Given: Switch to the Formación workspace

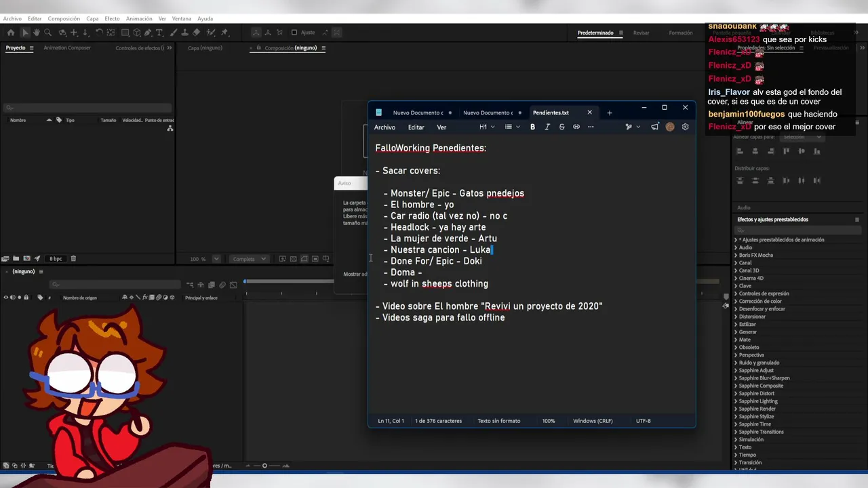Looking at the screenshot, I should (x=681, y=33).
